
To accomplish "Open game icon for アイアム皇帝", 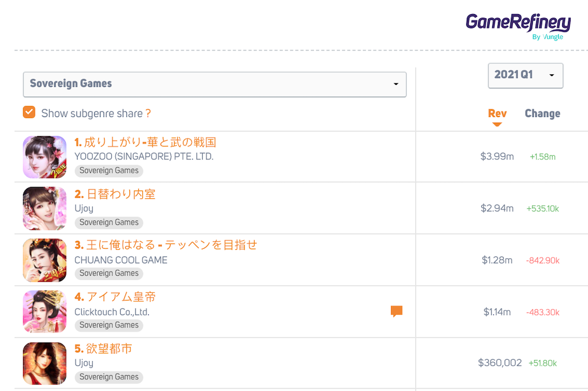I will [45, 312].
